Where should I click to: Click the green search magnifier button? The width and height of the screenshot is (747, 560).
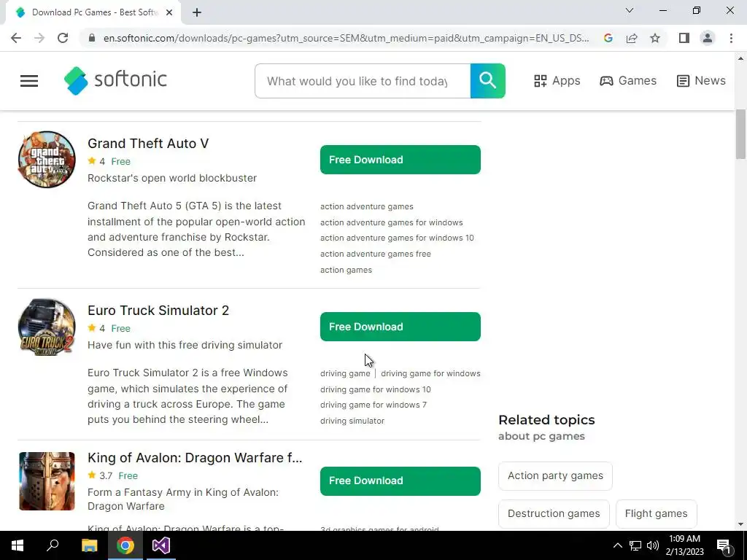click(x=487, y=81)
